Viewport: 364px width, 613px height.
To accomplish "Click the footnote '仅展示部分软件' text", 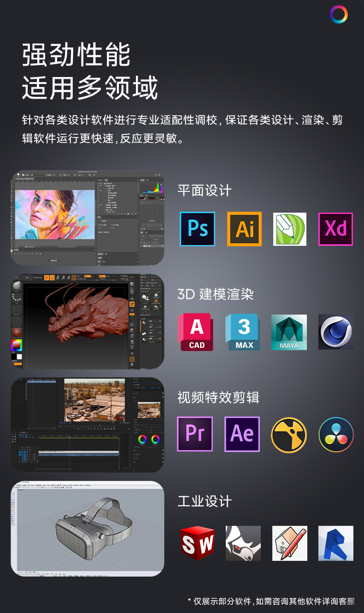I will point(222,601).
